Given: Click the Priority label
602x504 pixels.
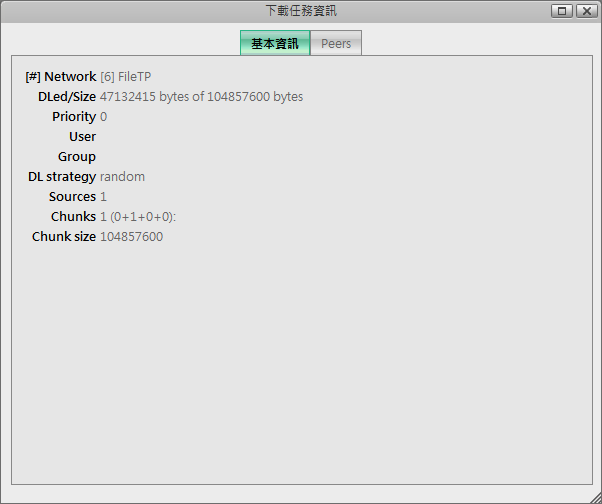Looking at the screenshot, I should point(74,117).
